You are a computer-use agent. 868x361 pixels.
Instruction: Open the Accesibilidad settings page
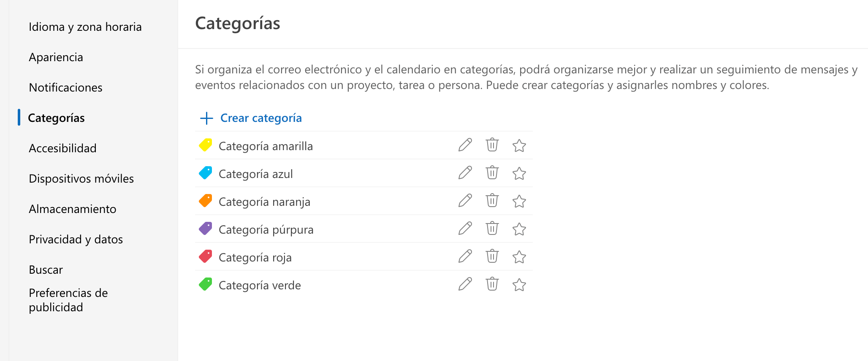pos(62,148)
